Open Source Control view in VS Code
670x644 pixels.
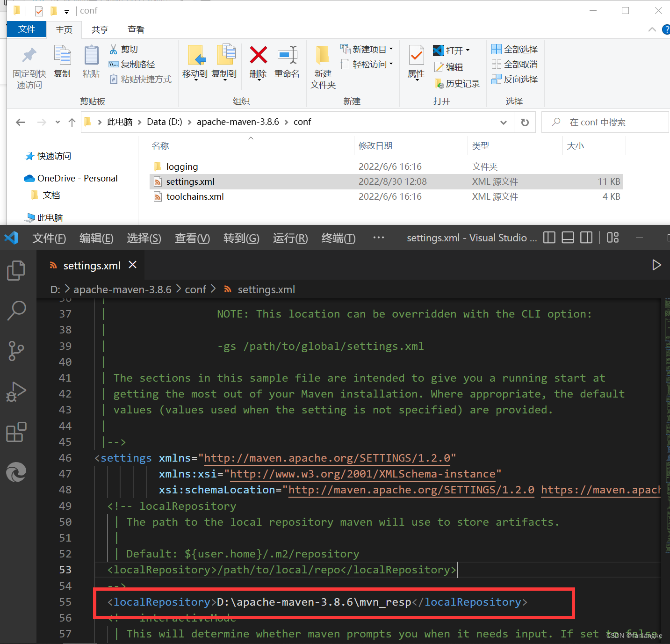tap(16, 351)
